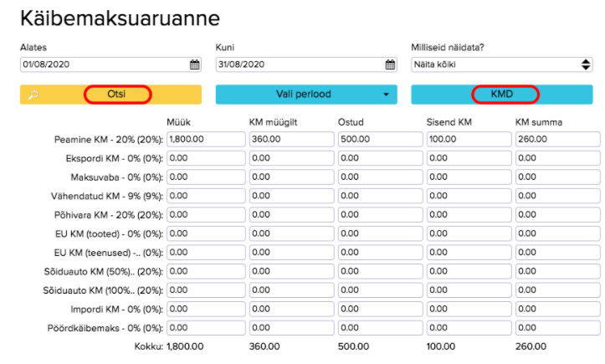Click the KM summa column header
Image resolution: width=605 pixels, height=364 pixels.
point(539,122)
